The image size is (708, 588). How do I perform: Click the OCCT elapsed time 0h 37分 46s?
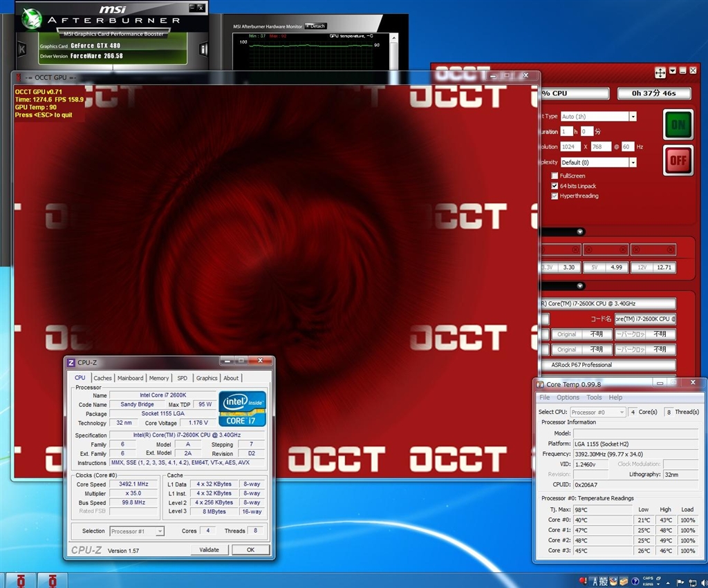[x=654, y=93]
